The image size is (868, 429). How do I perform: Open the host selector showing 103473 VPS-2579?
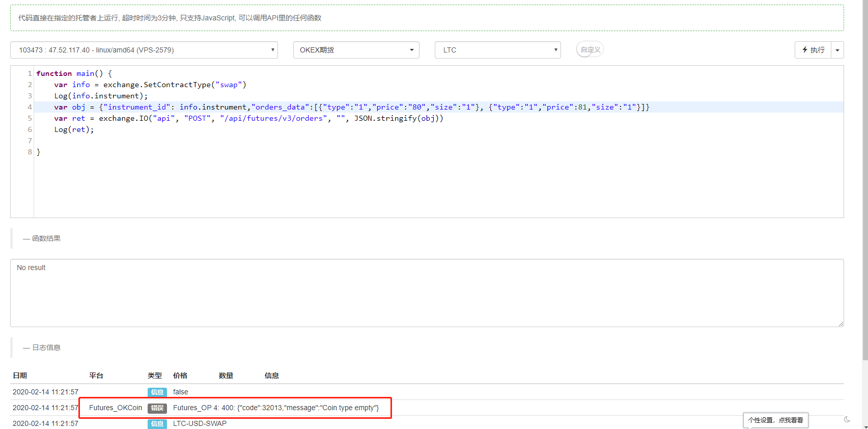(144, 50)
